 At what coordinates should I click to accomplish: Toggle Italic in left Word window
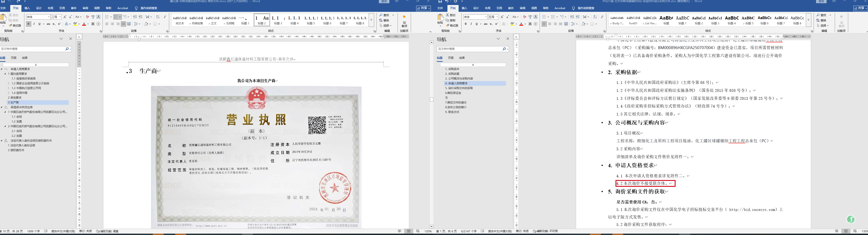34,24
